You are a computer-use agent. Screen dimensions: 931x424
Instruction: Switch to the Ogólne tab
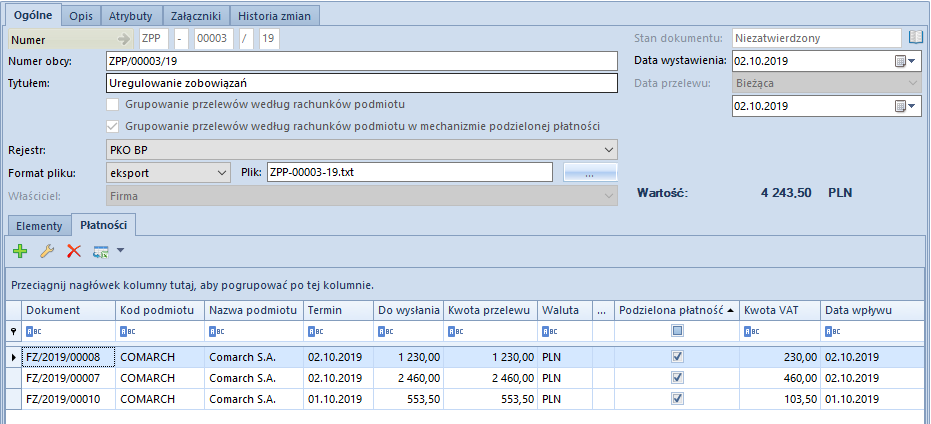point(33,15)
